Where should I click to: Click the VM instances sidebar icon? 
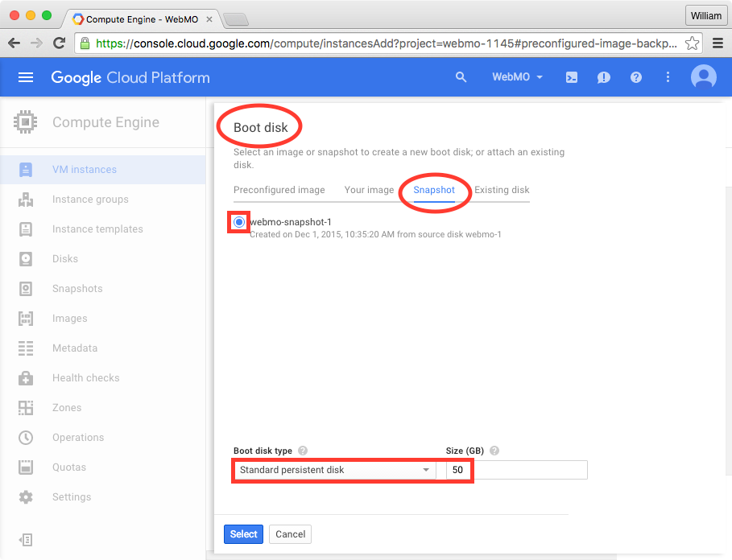coord(26,169)
